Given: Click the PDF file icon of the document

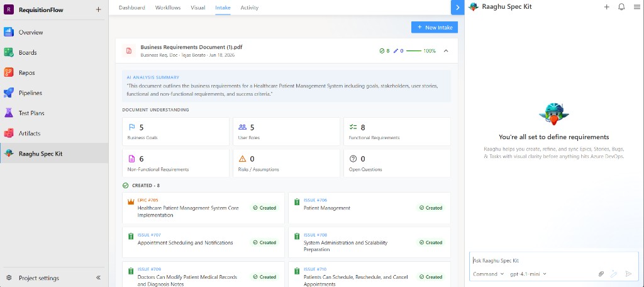Looking at the screenshot, I should coord(129,50).
